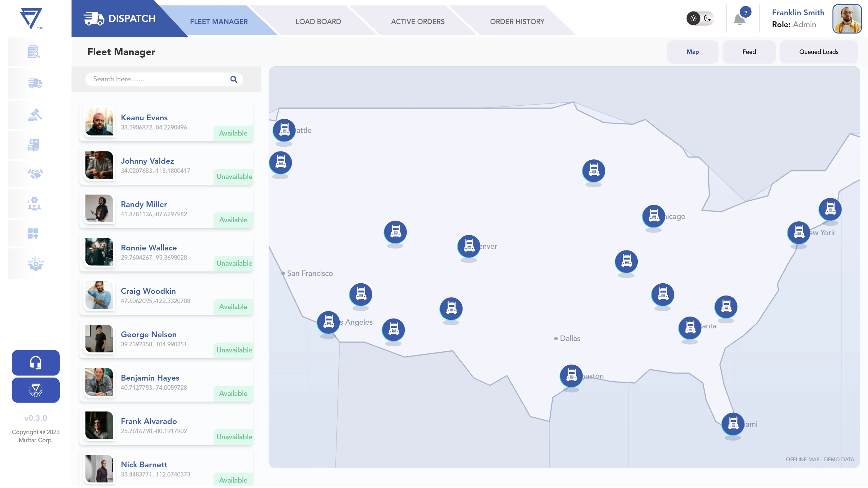
Task: Open the gear integrations sidebar icon
Action: tap(36, 264)
